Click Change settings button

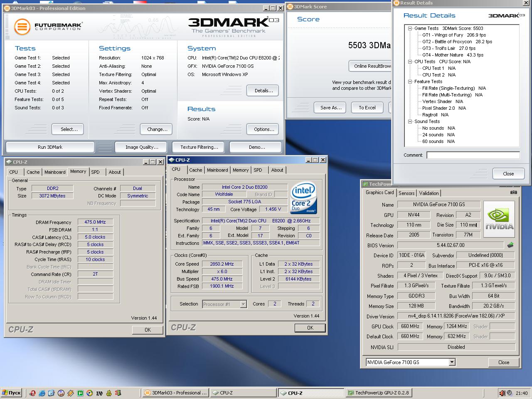click(157, 129)
